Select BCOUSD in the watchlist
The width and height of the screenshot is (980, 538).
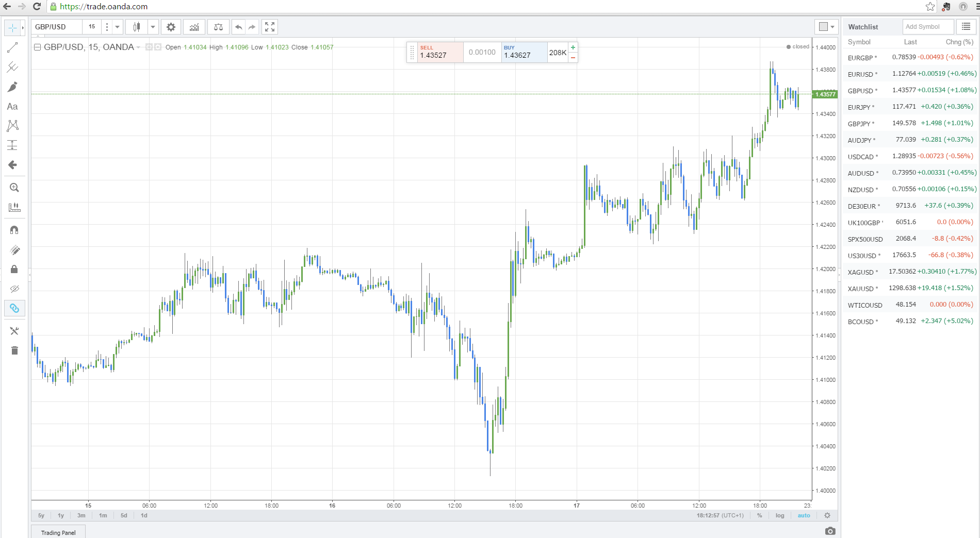[911, 322]
